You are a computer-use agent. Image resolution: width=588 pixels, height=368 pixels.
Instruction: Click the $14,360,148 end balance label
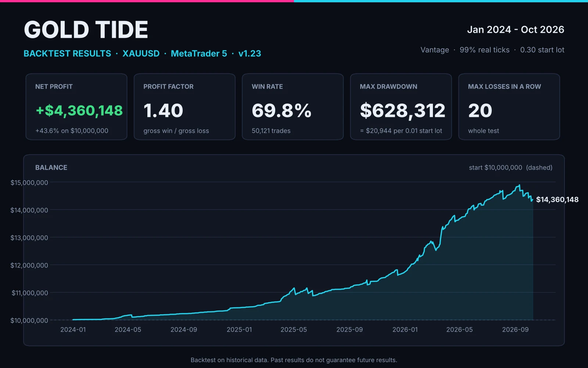tap(557, 199)
